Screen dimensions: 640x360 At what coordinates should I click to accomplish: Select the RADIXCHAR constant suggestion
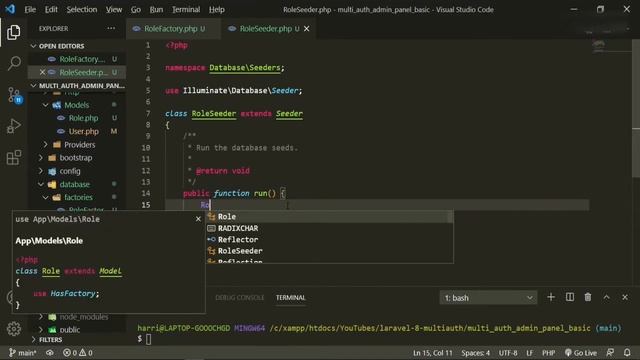click(329, 228)
